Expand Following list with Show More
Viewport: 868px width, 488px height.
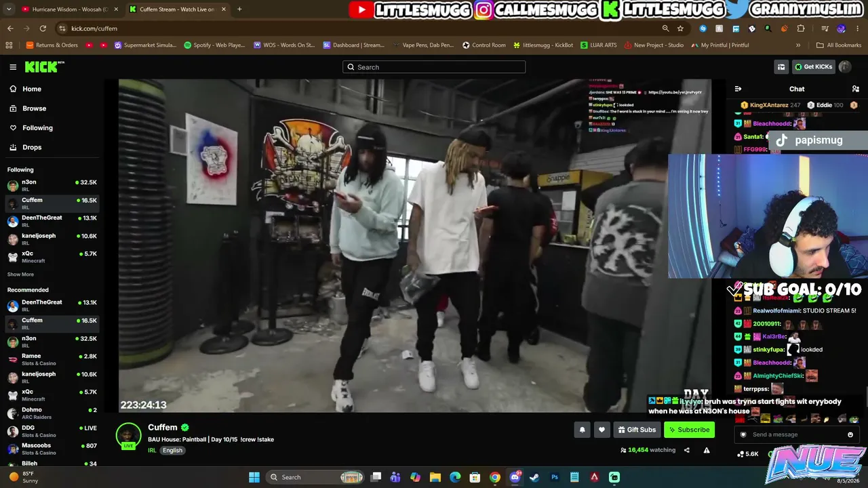click(20, 274)
